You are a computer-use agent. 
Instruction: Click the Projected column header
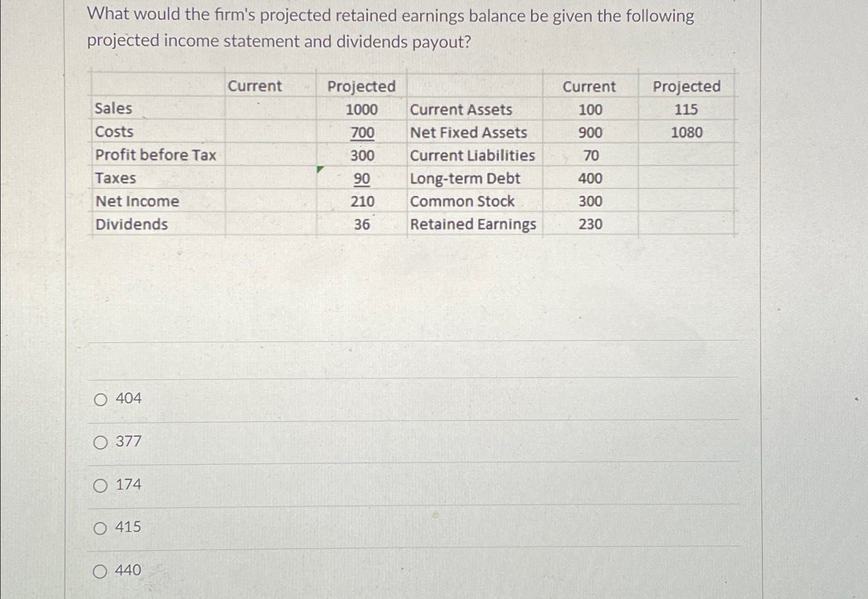(x=361, y=86)
